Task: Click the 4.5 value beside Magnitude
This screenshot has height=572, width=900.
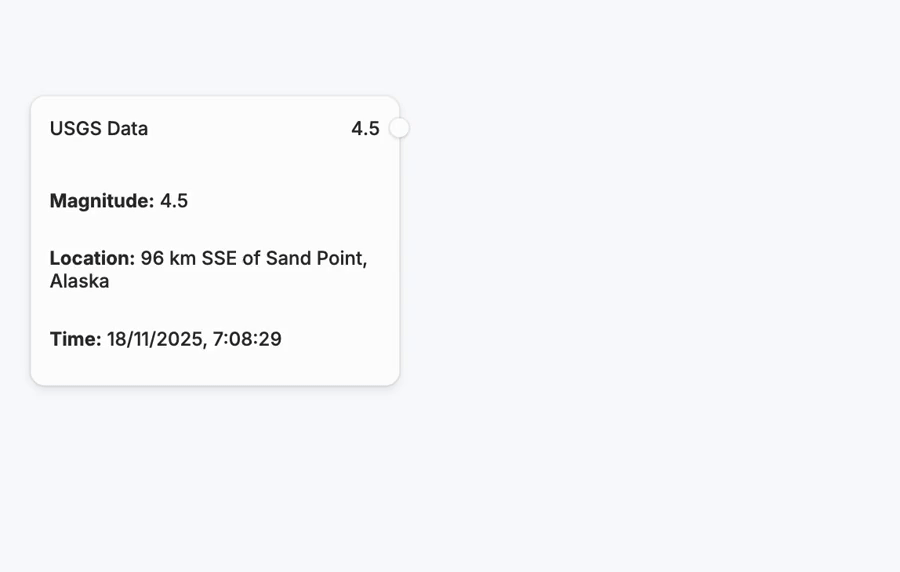Action: click(x=174, y=201)
